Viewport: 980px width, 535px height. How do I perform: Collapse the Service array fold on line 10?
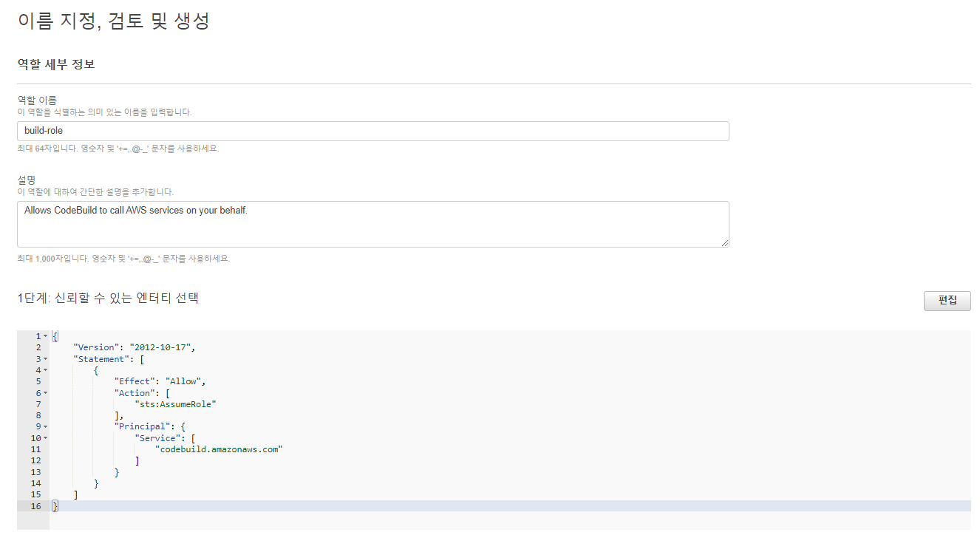coord(46,438)
